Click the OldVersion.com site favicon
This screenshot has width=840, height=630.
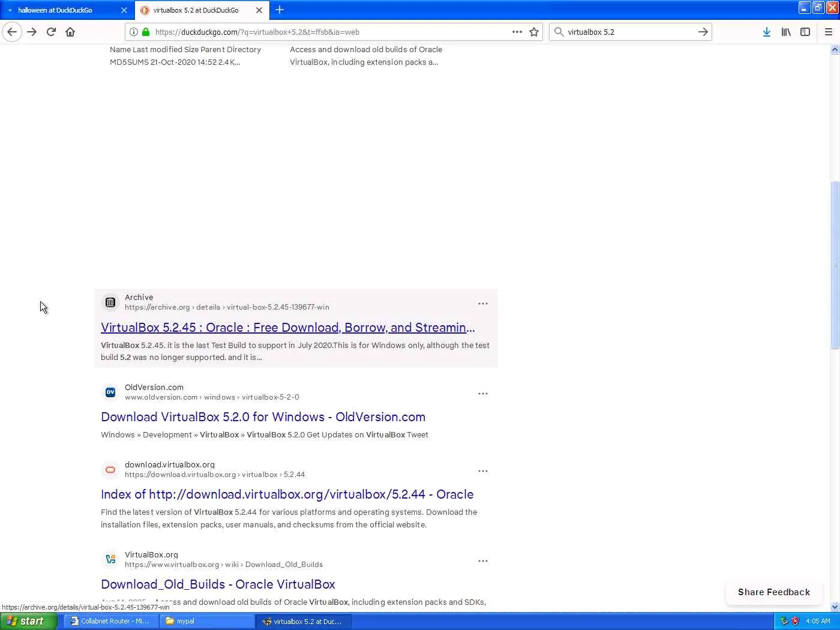click(x=110, y=392)
